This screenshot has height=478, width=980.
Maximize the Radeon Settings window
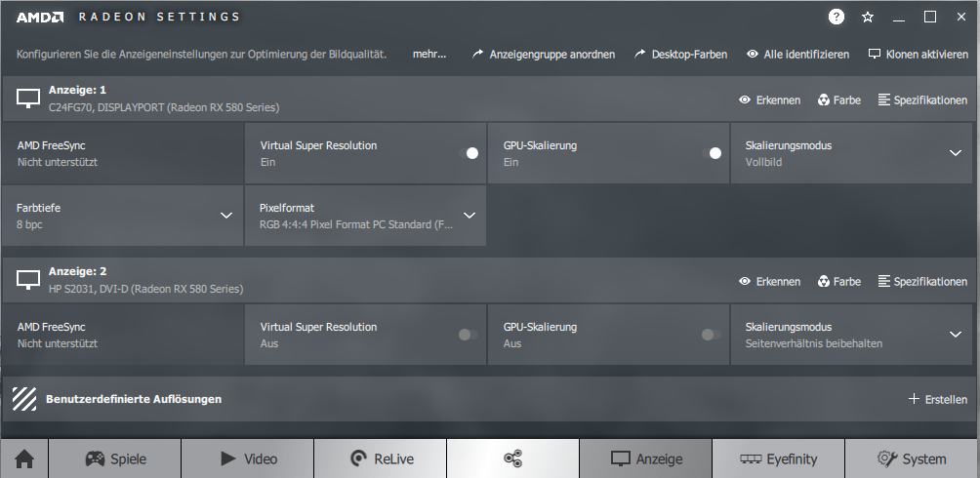pyautogui.click(x=930, y=17)
